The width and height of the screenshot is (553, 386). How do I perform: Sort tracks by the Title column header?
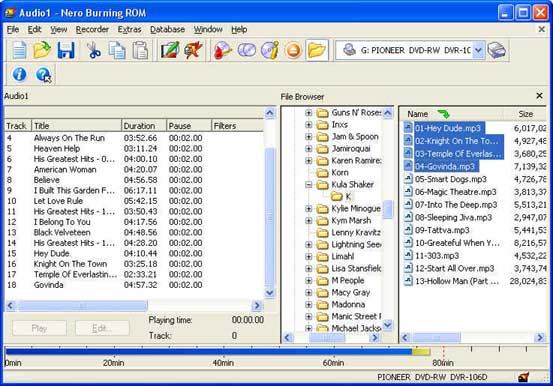[76, 126]
